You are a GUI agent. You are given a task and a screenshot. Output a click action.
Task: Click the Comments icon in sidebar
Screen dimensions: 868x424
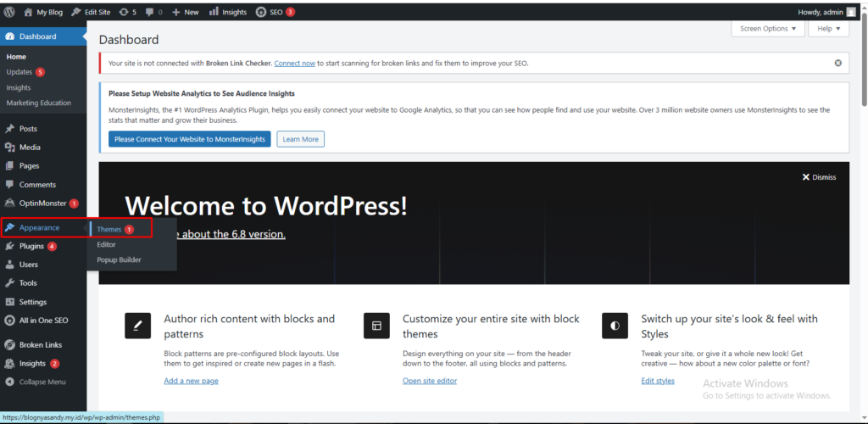click(9, 184)
